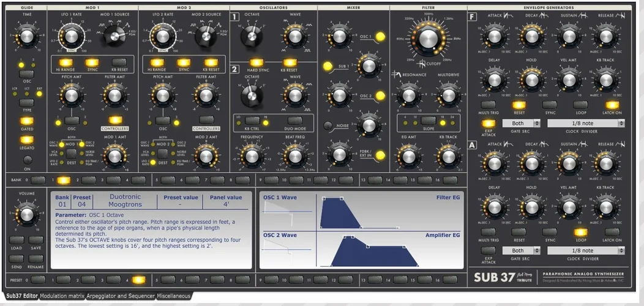This screenshot has width=644, height=306.
Task: Click the filter section KB TRACK knob
Action: (x=449, y=156)
